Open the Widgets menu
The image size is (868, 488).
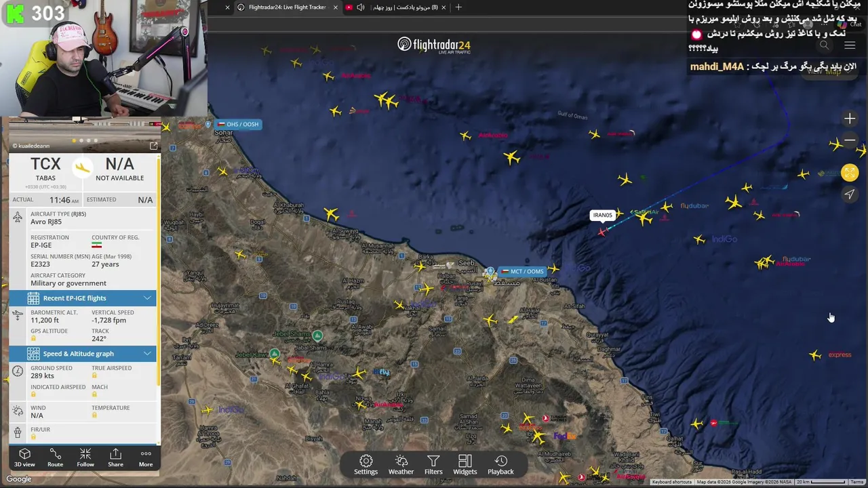[465, 465]
